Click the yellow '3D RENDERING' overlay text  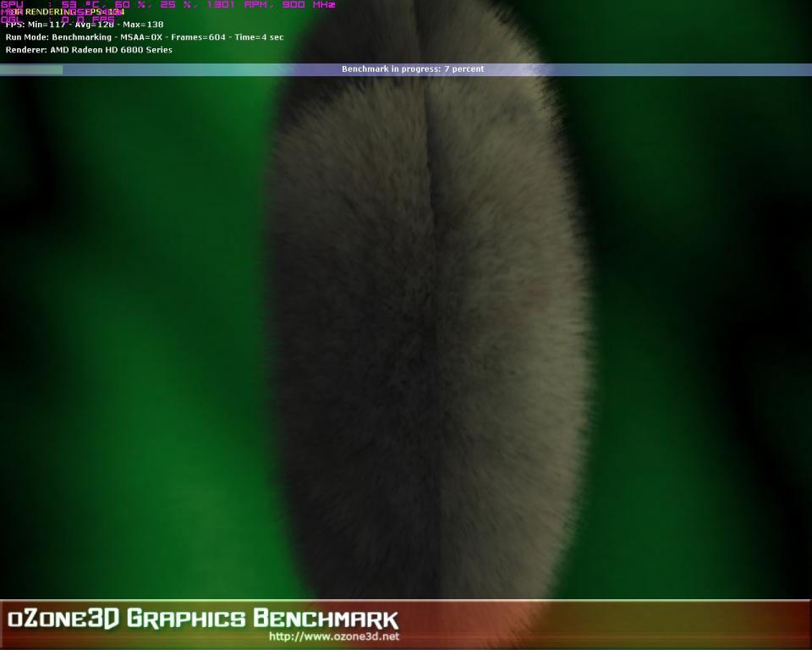(x=41, y=12)
